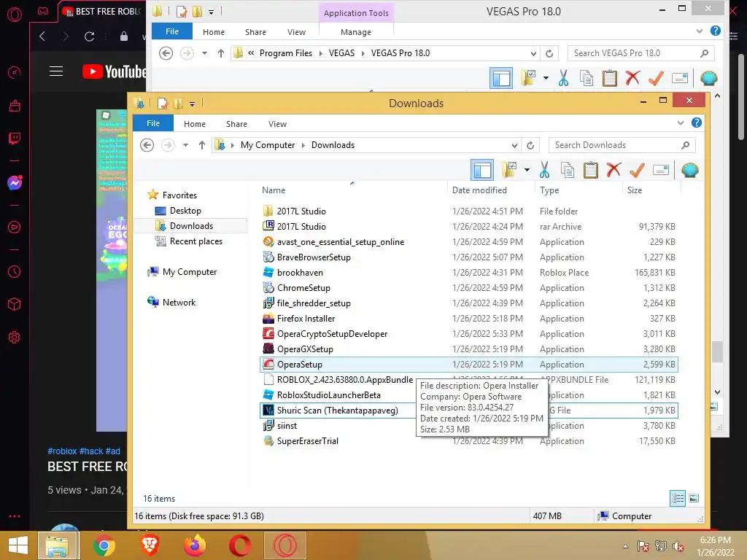Click the Windows Start button
747x560 pixels.
(x=18, y=545)
